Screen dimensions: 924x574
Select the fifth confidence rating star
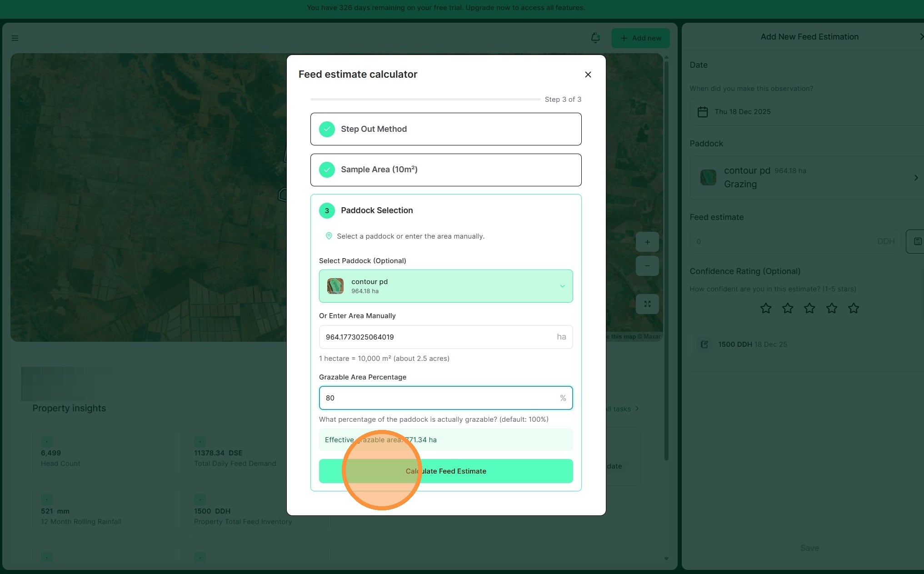click(854, 309)
